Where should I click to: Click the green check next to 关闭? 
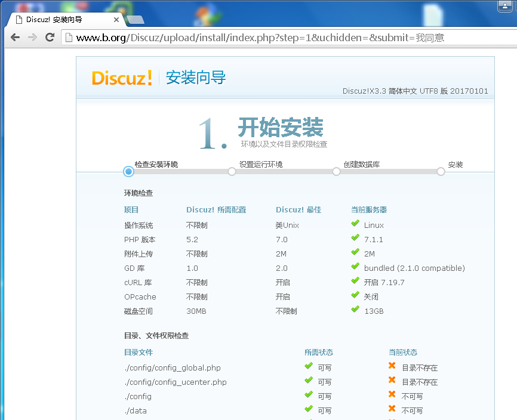click(355, 295)
